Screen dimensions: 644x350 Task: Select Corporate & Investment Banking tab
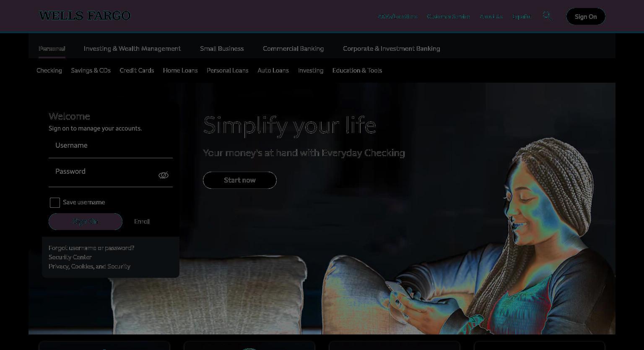[x=392, y=49]
